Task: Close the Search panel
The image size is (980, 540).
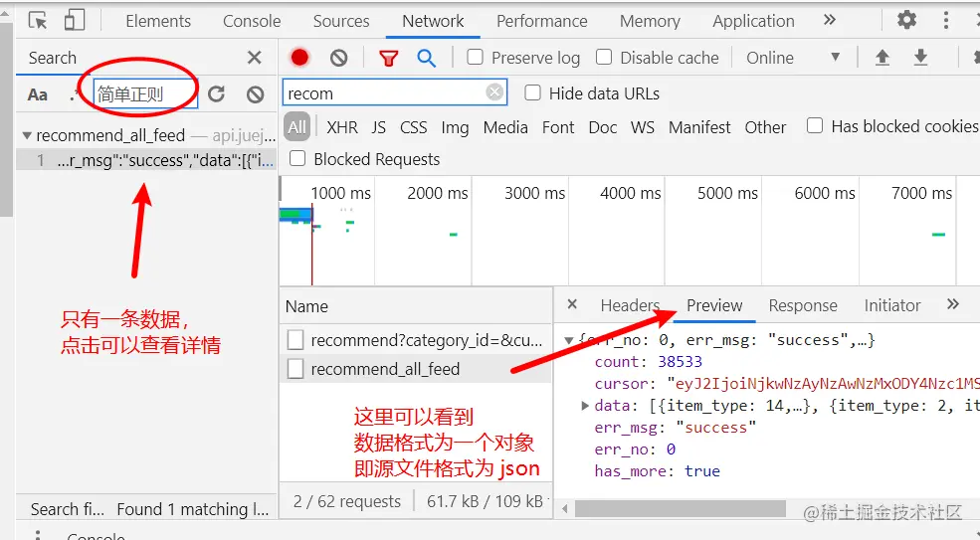Action: pyautogui.click(x=255, y=58)
